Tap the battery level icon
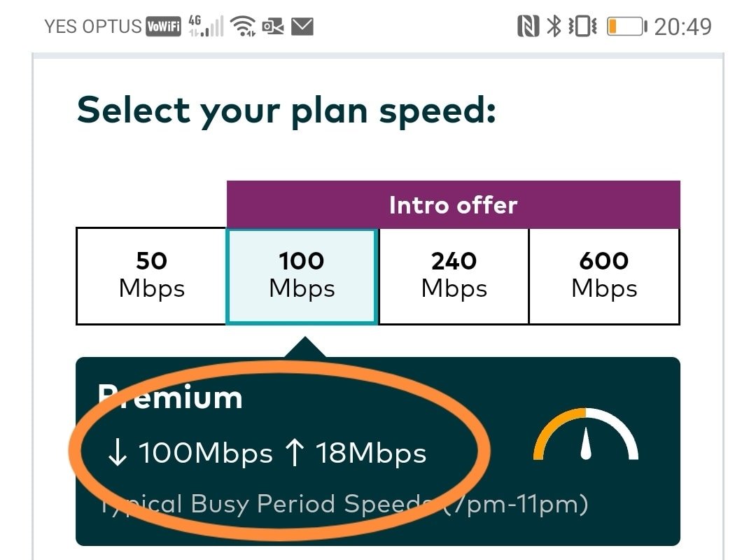The image size is (756, 560). pyautogui.click(x=625, y=27)
